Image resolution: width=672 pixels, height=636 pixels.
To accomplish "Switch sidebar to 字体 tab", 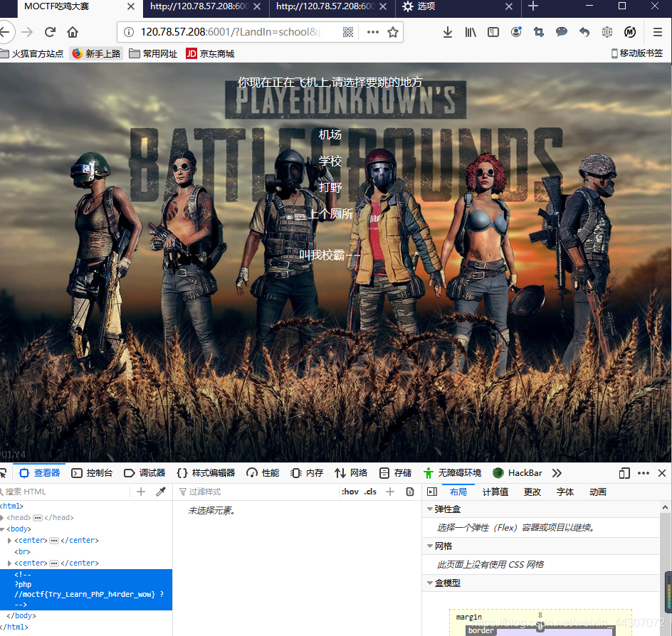I will pos(565,492).
